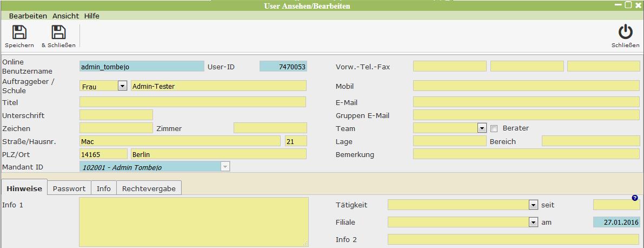Click the blue help question mark icon

coord(635,198)
